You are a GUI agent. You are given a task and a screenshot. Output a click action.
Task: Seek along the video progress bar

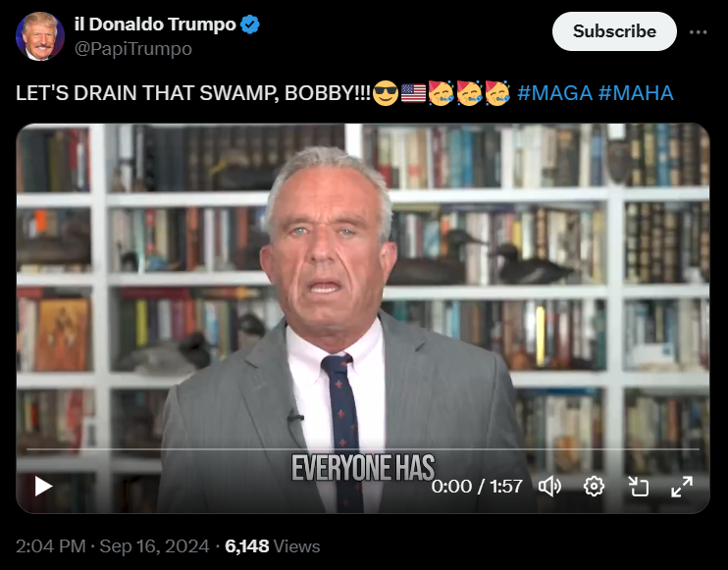click(363, 449)
